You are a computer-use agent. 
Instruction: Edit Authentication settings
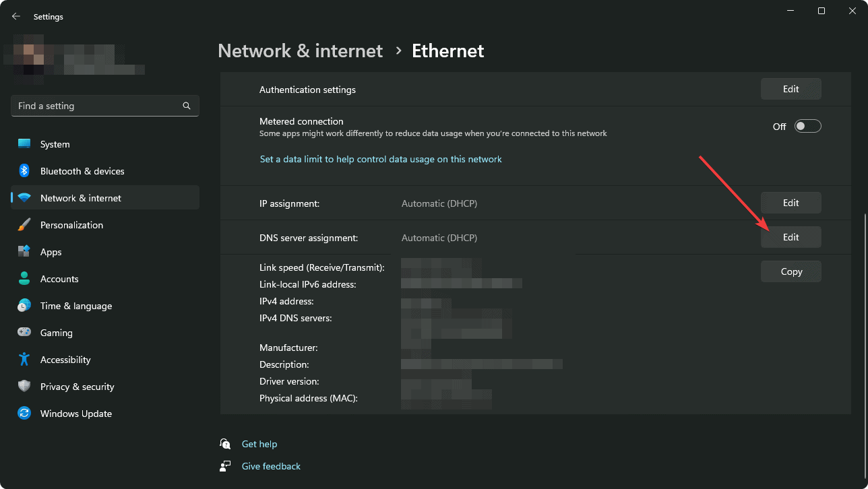pyautogui.click(x=791, y=89)
